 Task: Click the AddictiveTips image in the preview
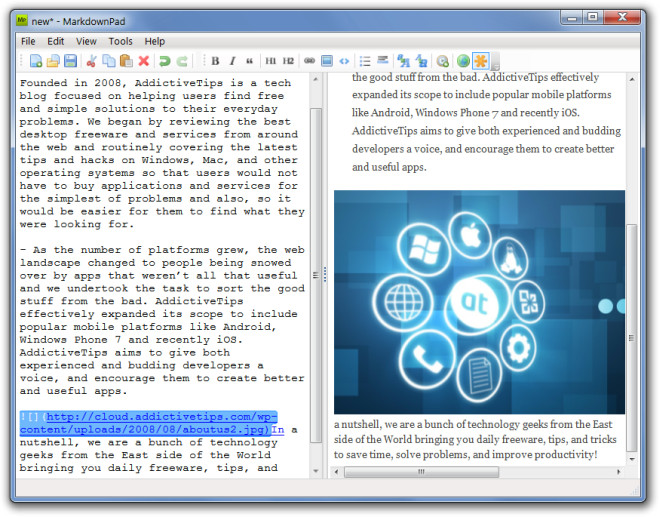click(x=479, y=302)
